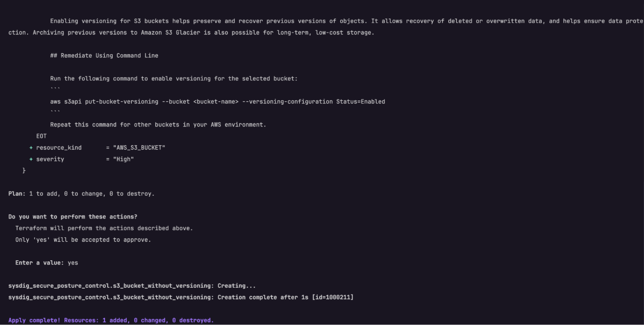Screen dimensions: 644x325
Task: Click the aws s3api put-bucket-versioning command
Action: pos(218,102)
